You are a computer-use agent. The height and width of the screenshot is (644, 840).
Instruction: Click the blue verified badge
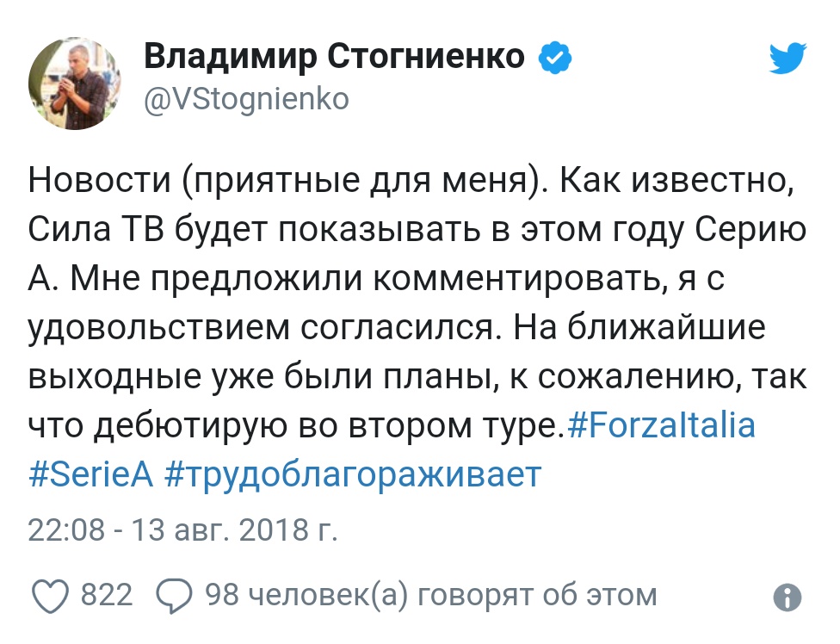[555, 58]
